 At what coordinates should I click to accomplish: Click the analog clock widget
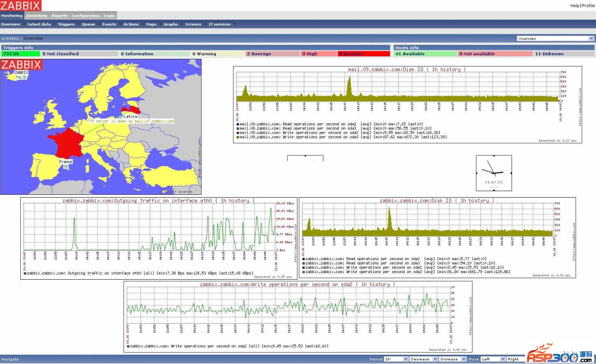[x=493, y=172]
